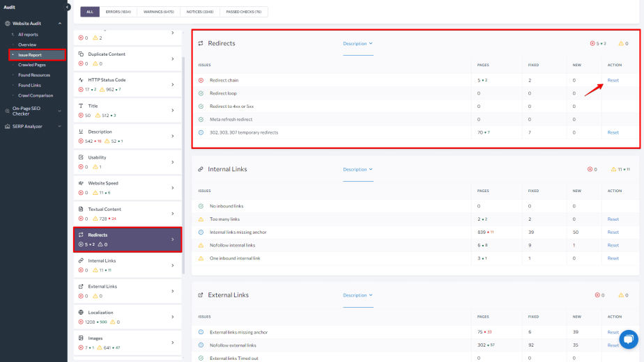644x362 pixels.
Task: Reset the 302, 303, 307 temporary redirects issue
Action: click(613, 132)
